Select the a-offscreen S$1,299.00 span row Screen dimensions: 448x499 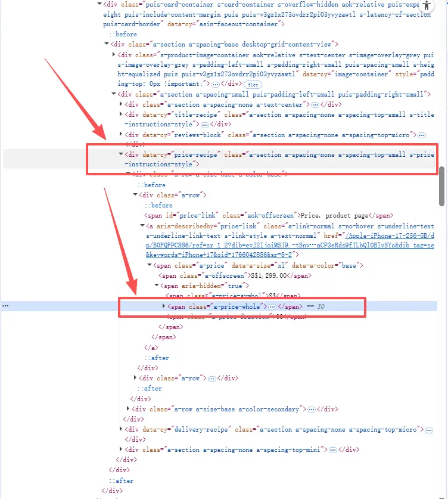coord(235,275)
